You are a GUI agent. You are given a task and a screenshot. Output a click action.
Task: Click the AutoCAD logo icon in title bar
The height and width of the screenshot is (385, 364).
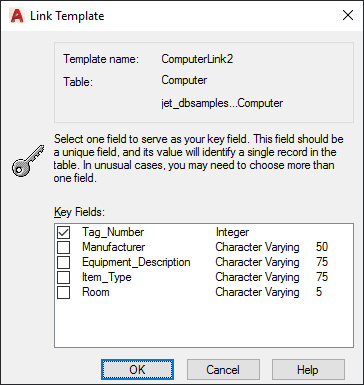(x=17, y=16)
